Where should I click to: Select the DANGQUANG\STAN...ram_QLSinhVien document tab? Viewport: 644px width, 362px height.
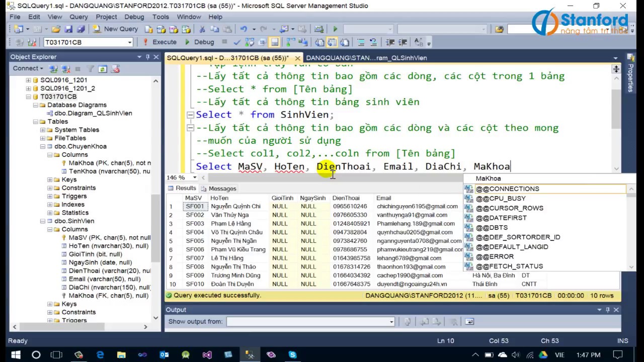click(x=366, y=58)
